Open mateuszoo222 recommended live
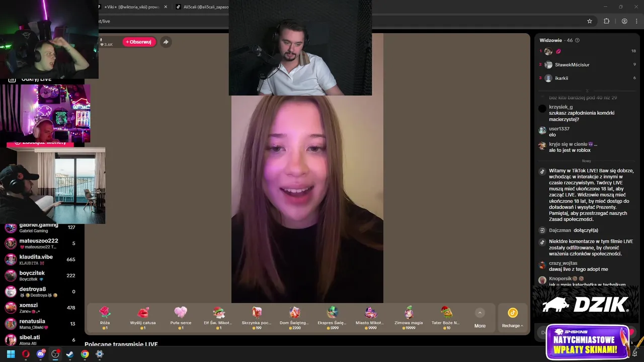644x362 pixels. pos(40,243)
